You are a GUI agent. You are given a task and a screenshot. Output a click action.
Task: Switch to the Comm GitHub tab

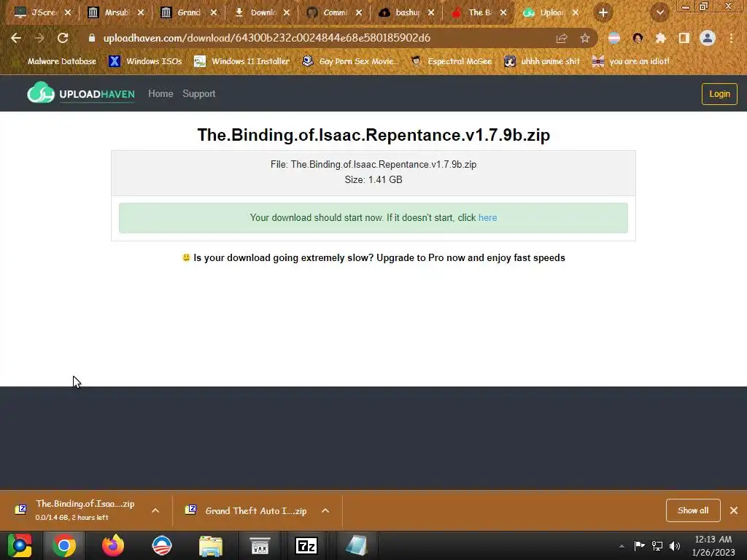point(333,13)
